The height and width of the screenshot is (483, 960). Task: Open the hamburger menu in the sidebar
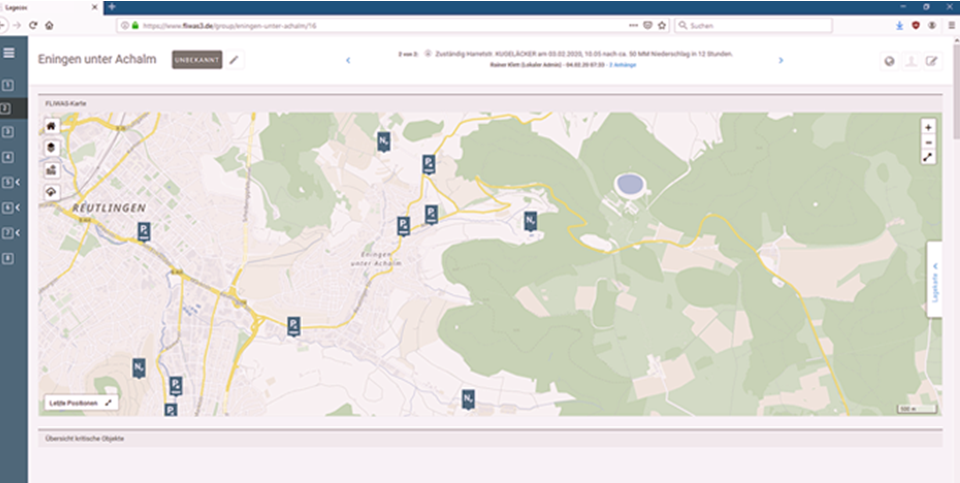(8, 53)
